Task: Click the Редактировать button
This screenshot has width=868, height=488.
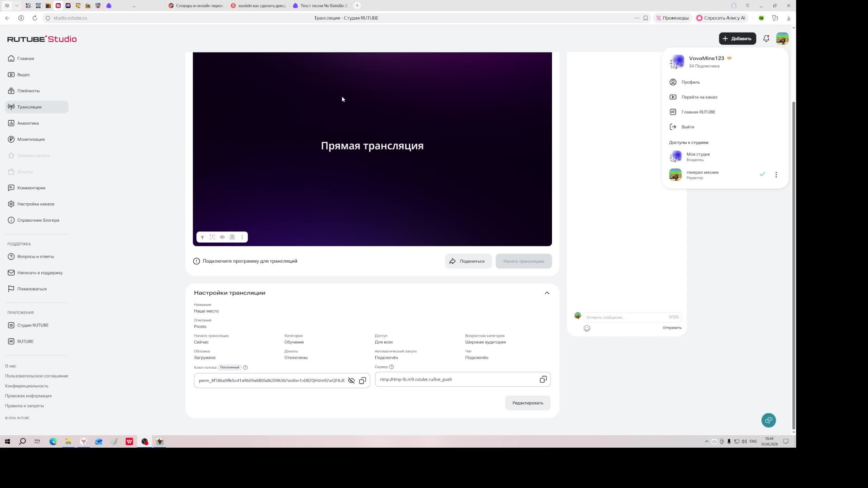Action: click(528, 403)
